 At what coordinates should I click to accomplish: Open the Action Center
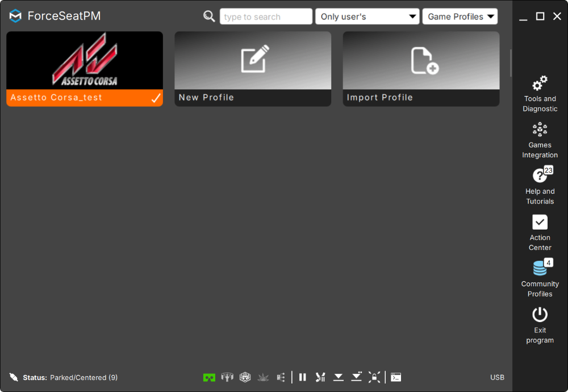click(540, 233)
